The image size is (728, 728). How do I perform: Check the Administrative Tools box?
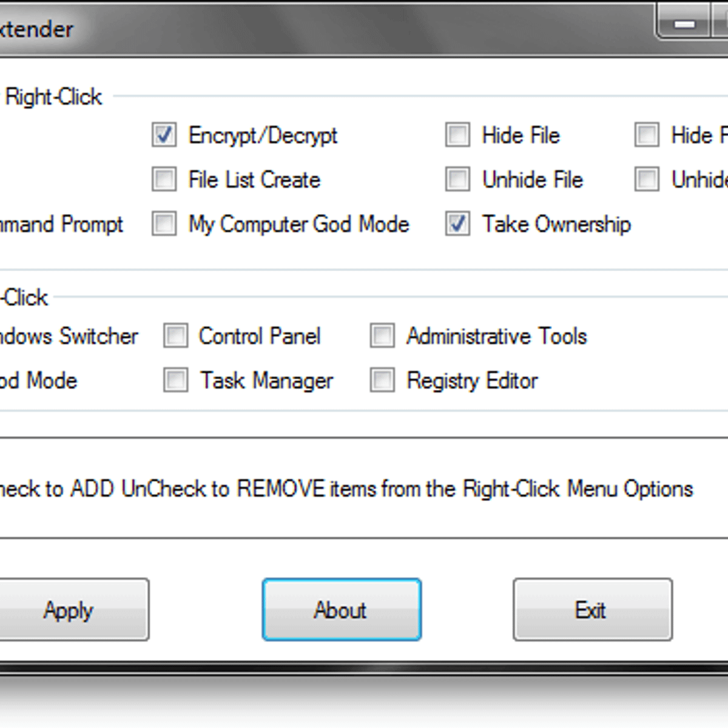pyautogui.click(x=382, y=335)
